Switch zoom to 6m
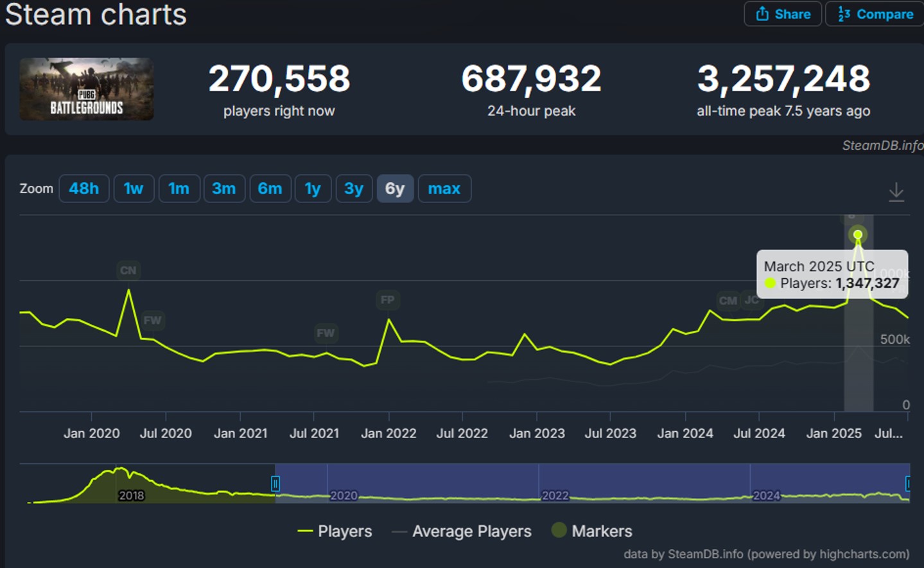Viewport: 924px width, 568px height. point(270,189)
